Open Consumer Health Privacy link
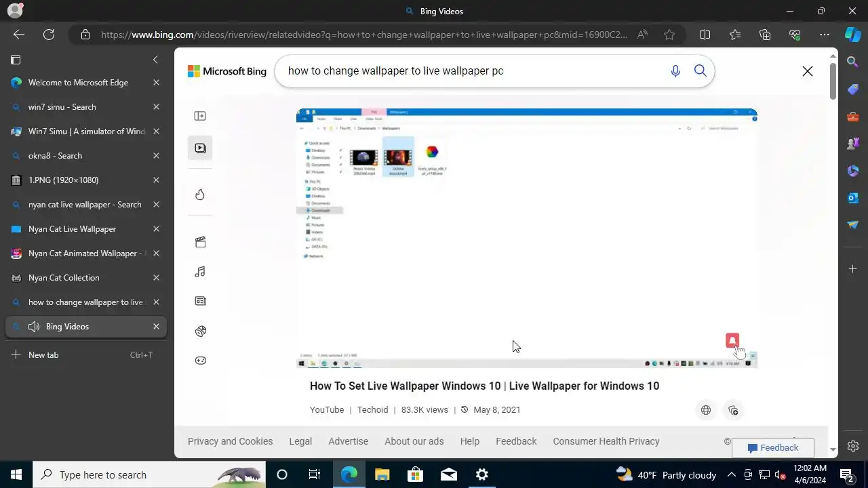This screenshot has width=868, height=488. pos(606,441)
